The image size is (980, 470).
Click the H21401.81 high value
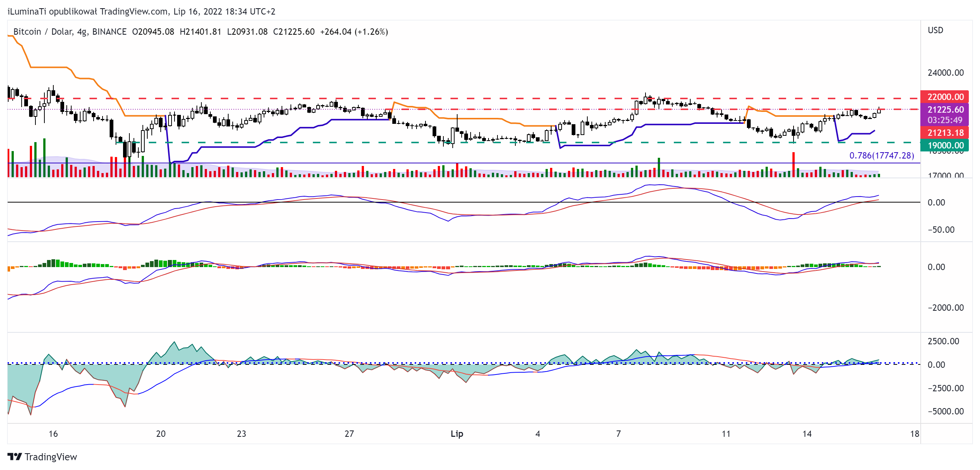click(201, 32)
